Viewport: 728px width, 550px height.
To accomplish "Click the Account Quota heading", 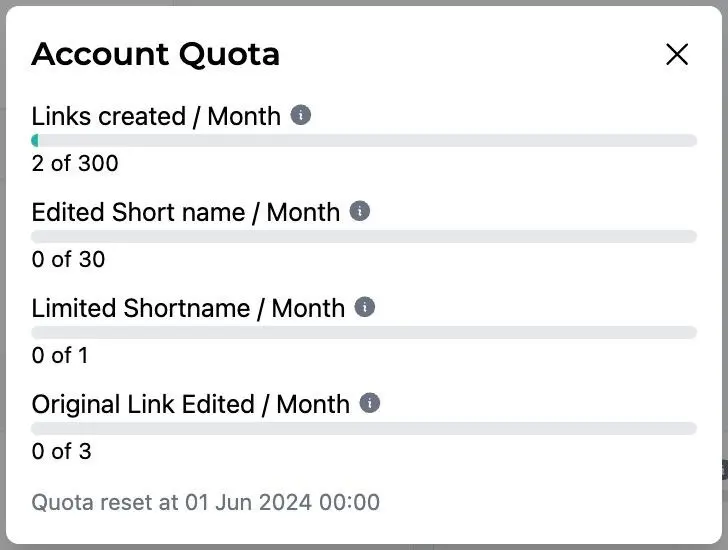I will click(x=155, y=54).
